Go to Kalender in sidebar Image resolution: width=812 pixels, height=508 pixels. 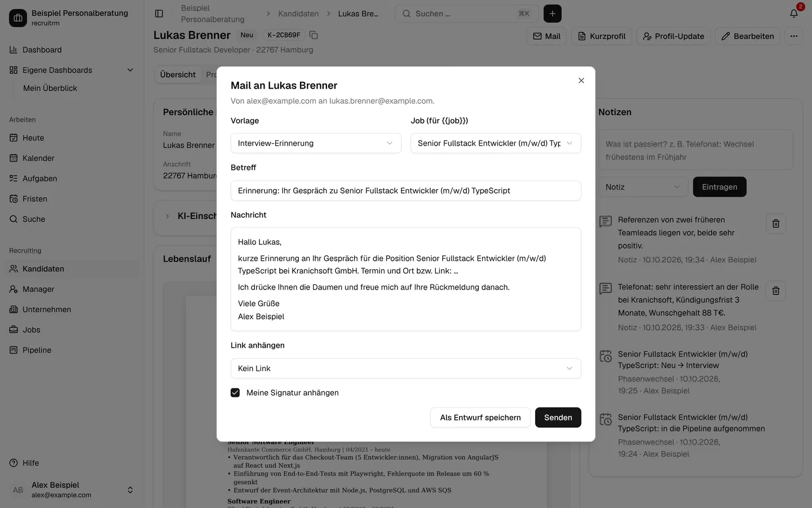72,158
